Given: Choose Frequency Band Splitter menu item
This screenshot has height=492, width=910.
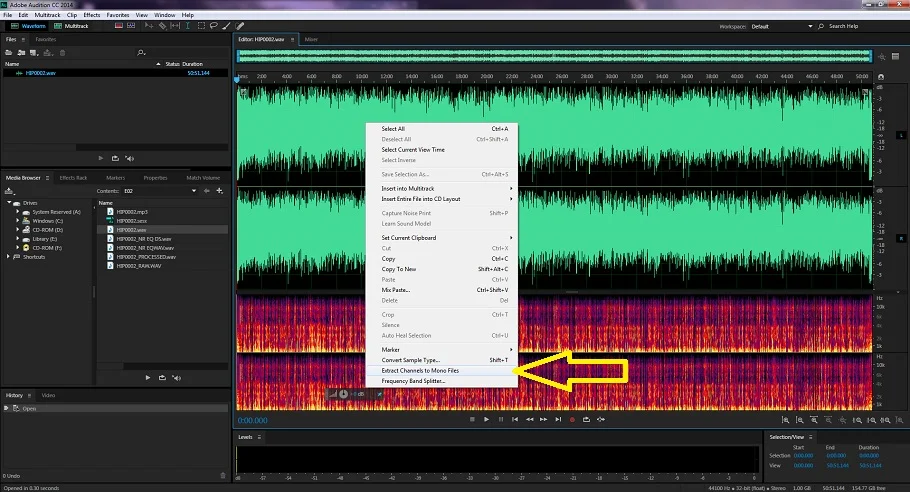Looking at the screenshot, I should [442, 381].
